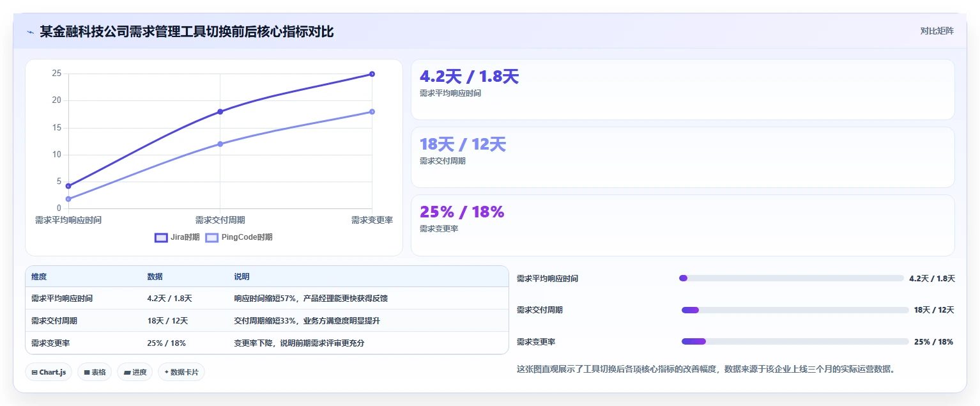
Task: Select the 需求交付周期 table row cell
Action: pyautogui.click(x=54, y=321)
